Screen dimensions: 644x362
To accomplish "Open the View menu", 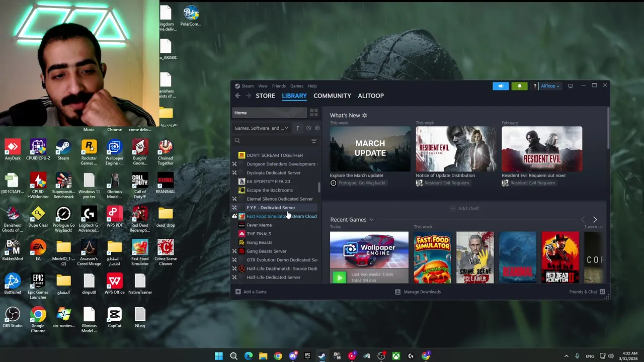I will 263,86.
